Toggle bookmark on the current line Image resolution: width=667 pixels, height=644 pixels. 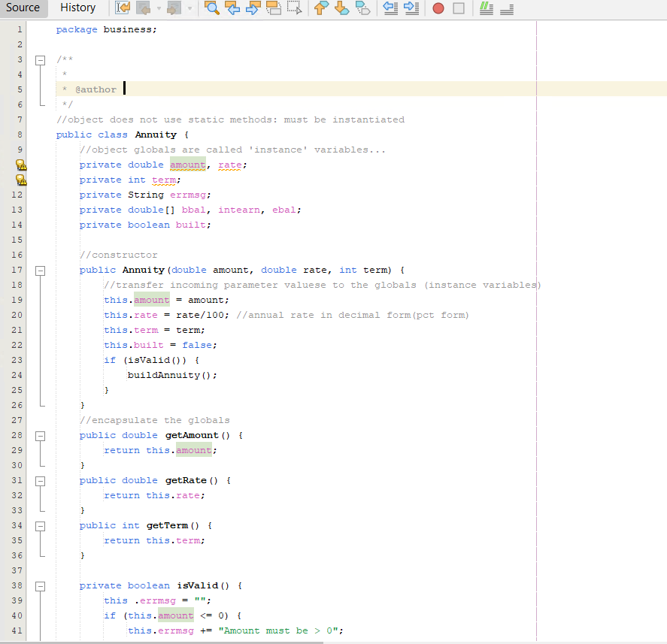(x=362, y=8)
